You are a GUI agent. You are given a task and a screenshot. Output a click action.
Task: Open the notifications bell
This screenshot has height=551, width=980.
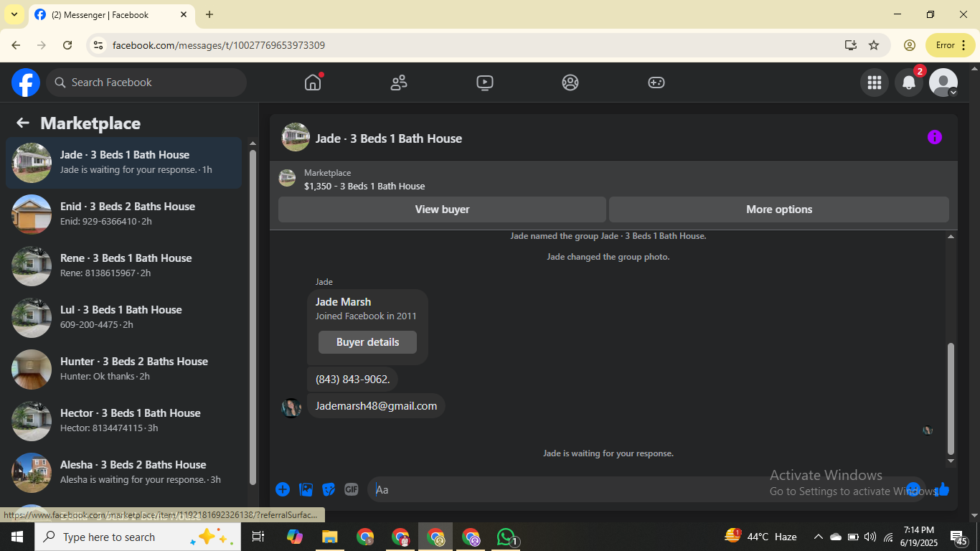909,83
